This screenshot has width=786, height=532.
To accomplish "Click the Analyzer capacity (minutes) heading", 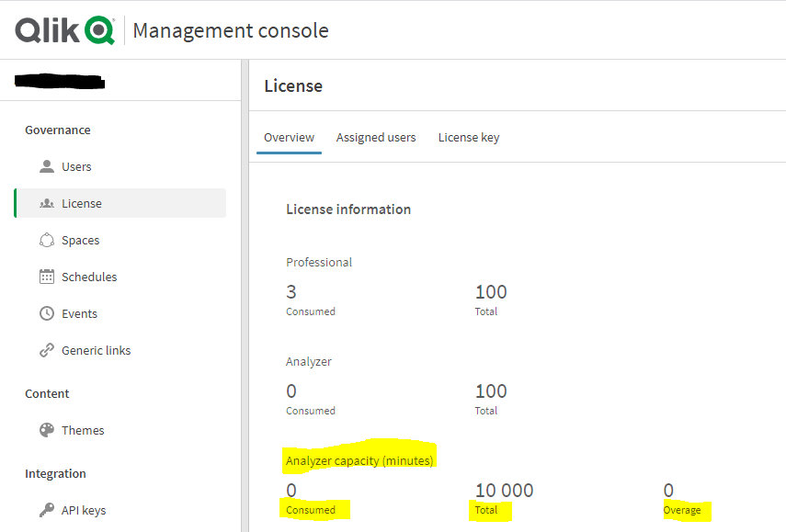I will [359, 460].
